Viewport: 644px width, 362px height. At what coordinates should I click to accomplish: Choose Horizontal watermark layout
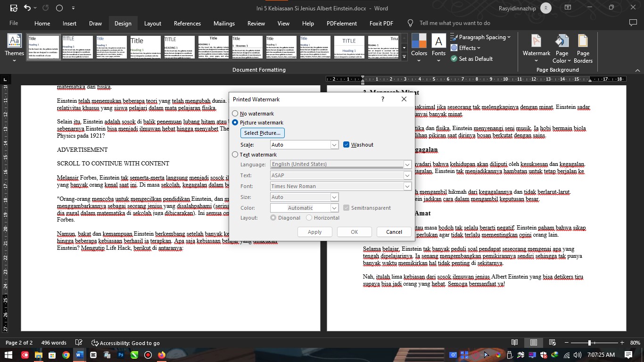tap(309, 217)
